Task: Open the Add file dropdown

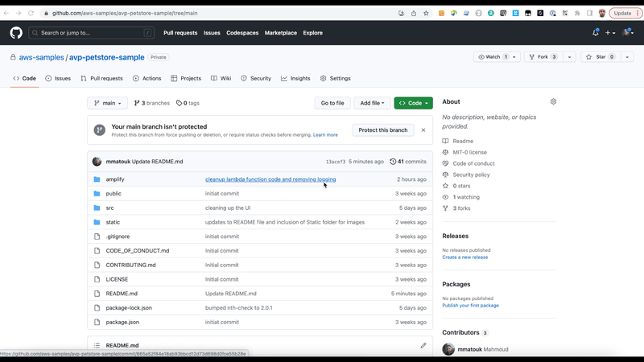Action: coord(372,103)
